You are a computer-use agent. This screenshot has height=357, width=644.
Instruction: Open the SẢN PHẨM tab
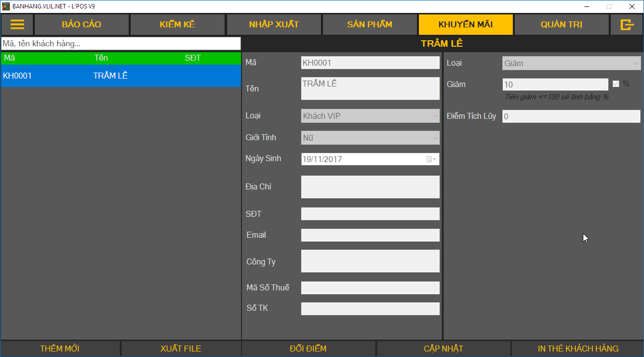click(x=370, y=25)
